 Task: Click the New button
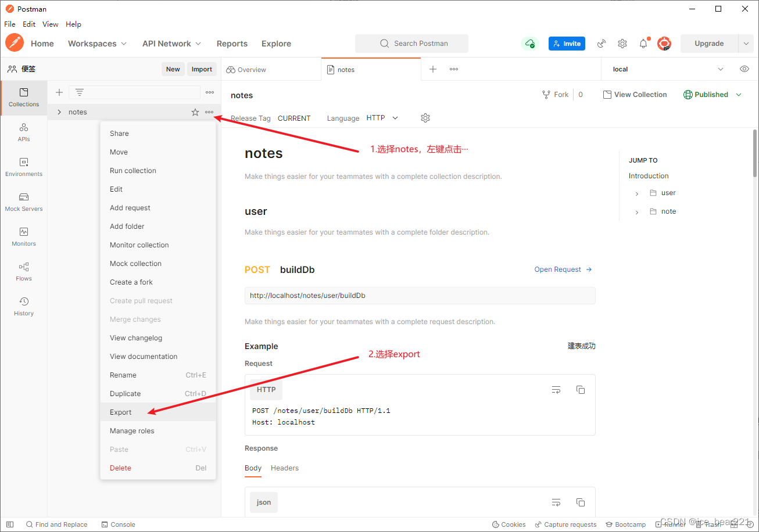click(x=173, y=69)
